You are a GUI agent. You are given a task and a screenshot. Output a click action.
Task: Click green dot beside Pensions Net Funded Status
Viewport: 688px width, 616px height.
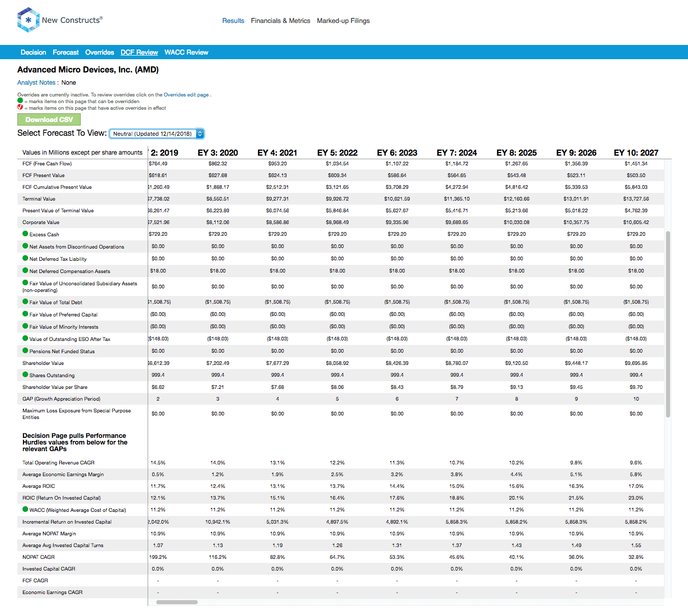coord(25,351)
